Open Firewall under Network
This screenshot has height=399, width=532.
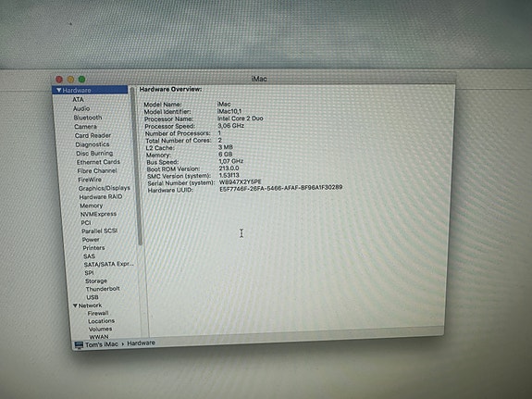pos(98,314)
